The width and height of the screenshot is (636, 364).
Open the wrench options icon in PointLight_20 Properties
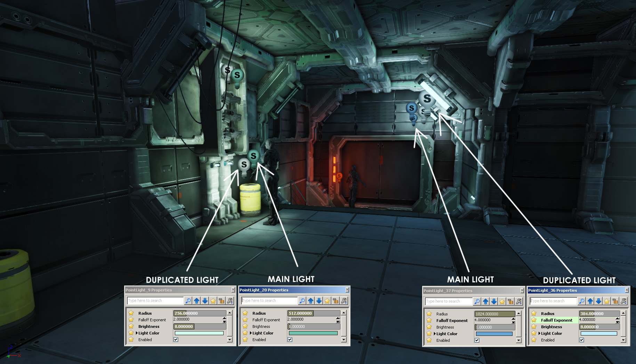point(344,301)
